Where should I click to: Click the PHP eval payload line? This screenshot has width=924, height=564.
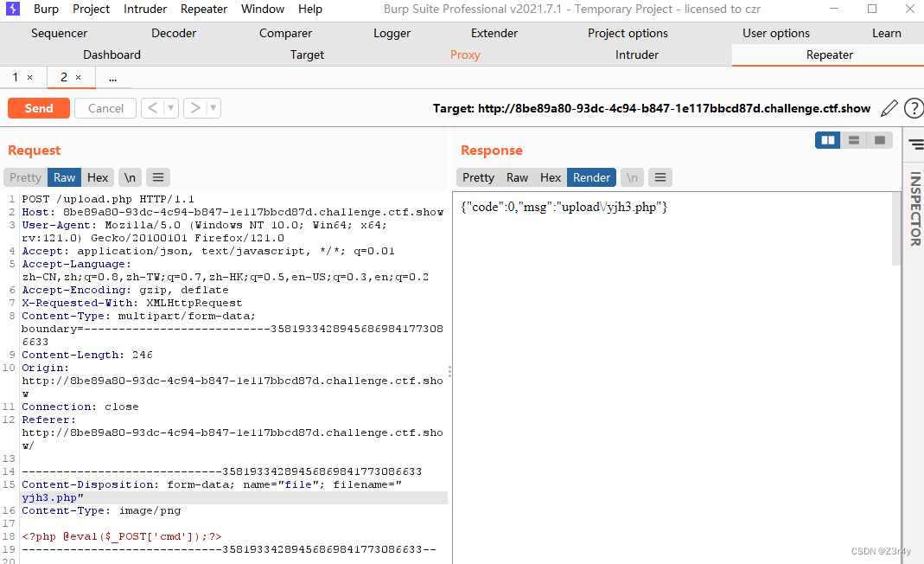(122, 536)
